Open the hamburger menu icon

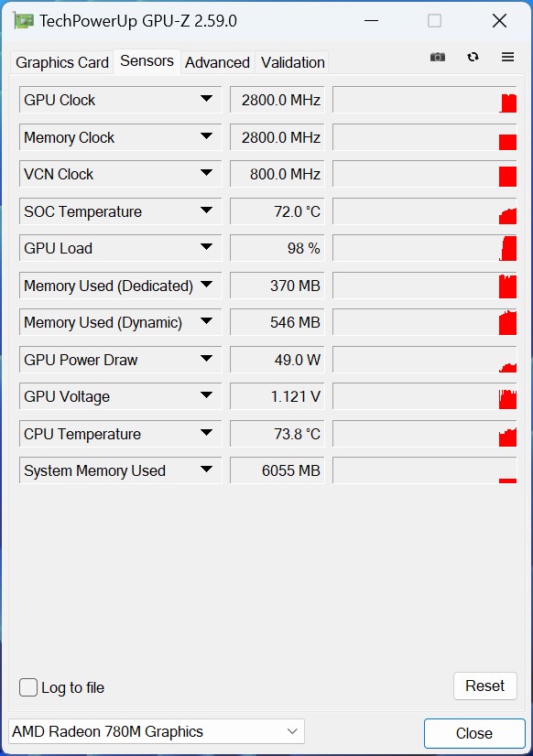pos(507,57)
